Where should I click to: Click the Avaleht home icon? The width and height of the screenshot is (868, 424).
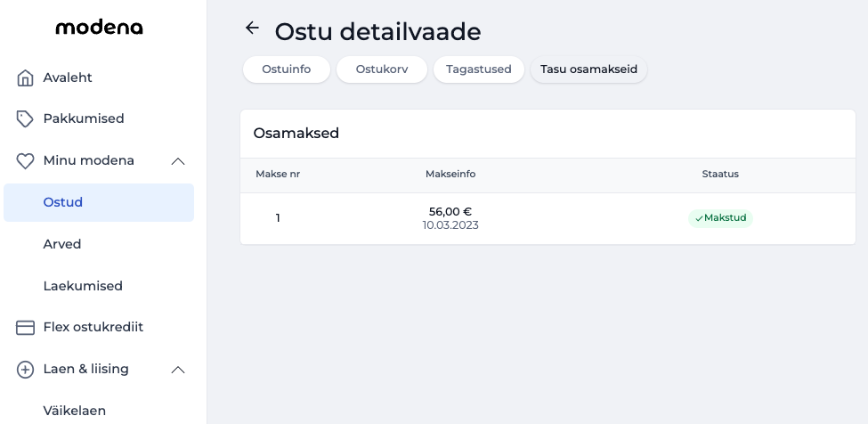[x=25, y=78]
